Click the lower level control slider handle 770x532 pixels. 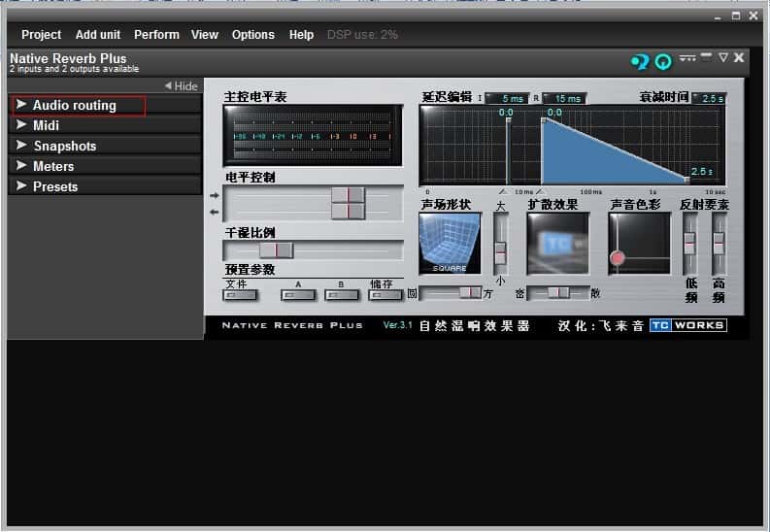tap(349, 211)
